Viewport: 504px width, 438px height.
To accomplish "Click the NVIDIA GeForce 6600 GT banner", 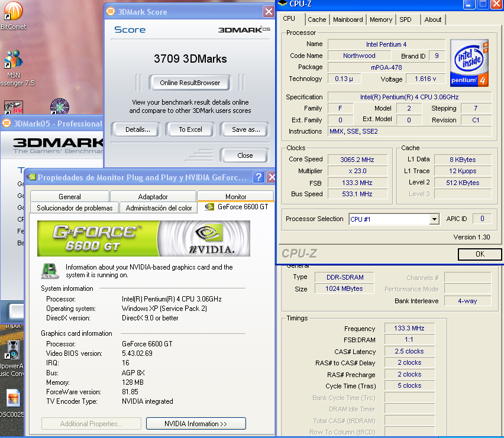I will 144,238.
